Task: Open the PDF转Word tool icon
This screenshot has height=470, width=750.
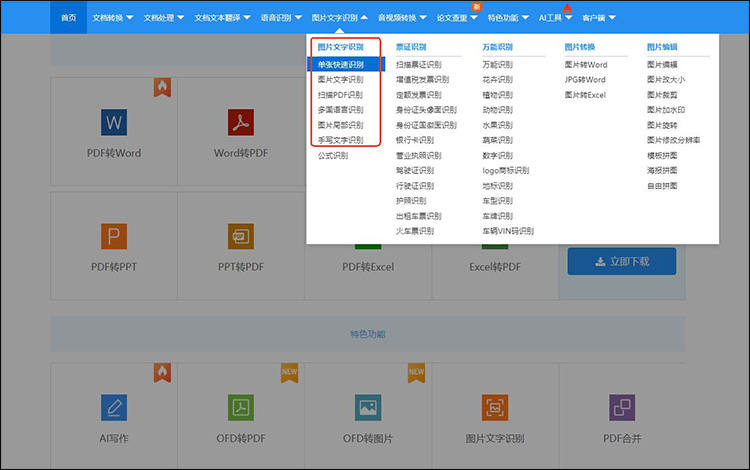Action: point(114,122)
